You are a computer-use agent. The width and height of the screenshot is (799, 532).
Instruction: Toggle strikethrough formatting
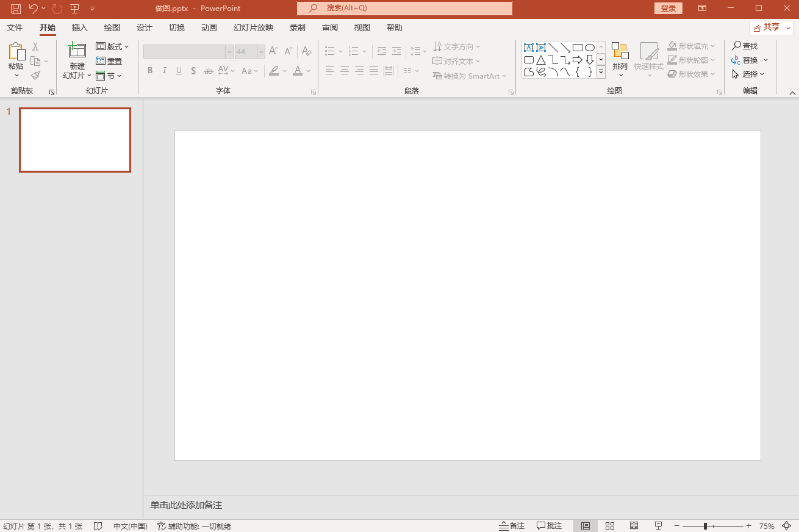(x=209, y=71)
